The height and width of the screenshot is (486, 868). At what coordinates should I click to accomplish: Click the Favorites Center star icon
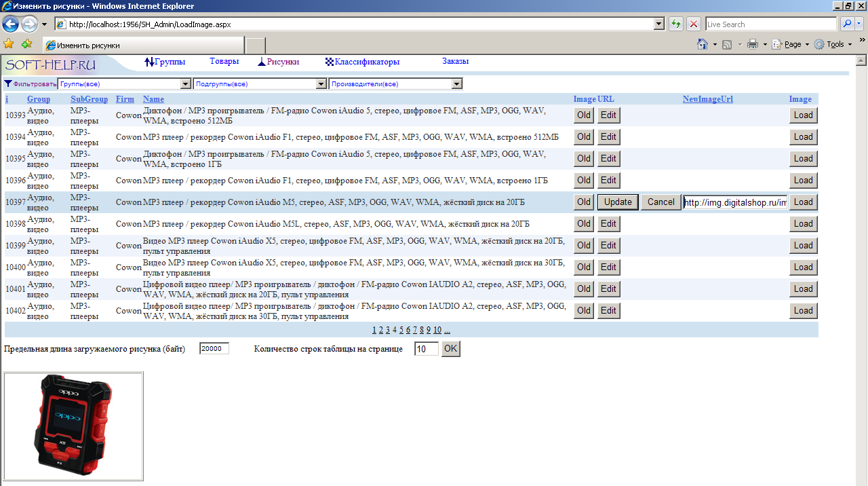tap(9, 44)
